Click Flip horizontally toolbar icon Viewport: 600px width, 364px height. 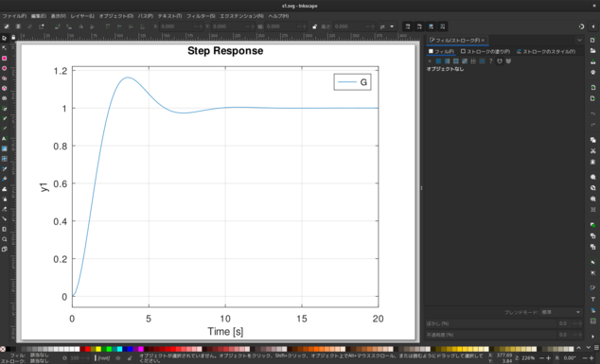coord(80,26)
